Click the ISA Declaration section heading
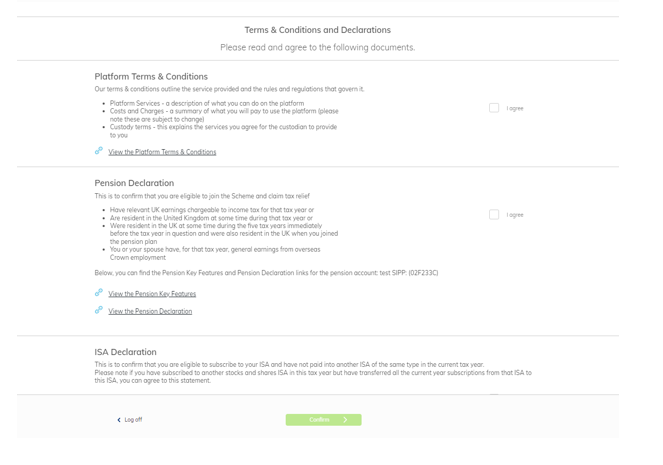This screenshot has width=663, height=465. [125, 352]
